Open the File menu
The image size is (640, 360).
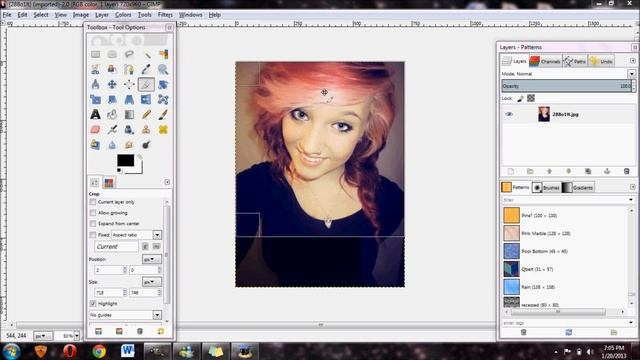7,15
